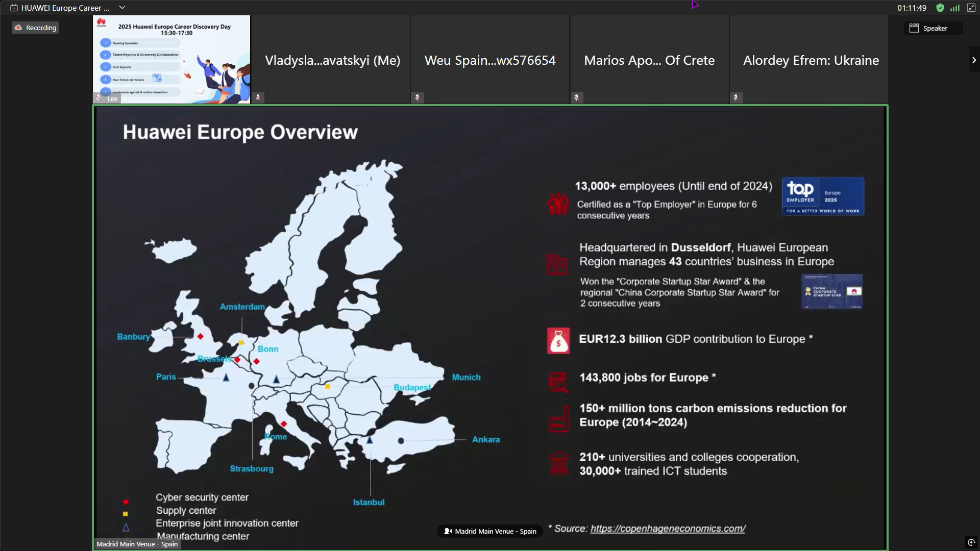
Task: Click the Ankara manufacturing dot on map
Action: point(401,441)
